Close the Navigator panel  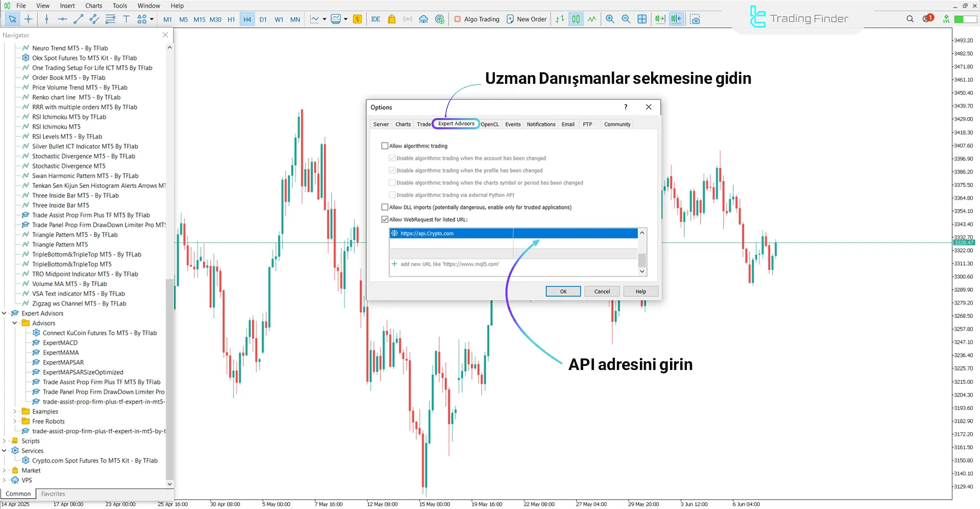coord(165,35)
